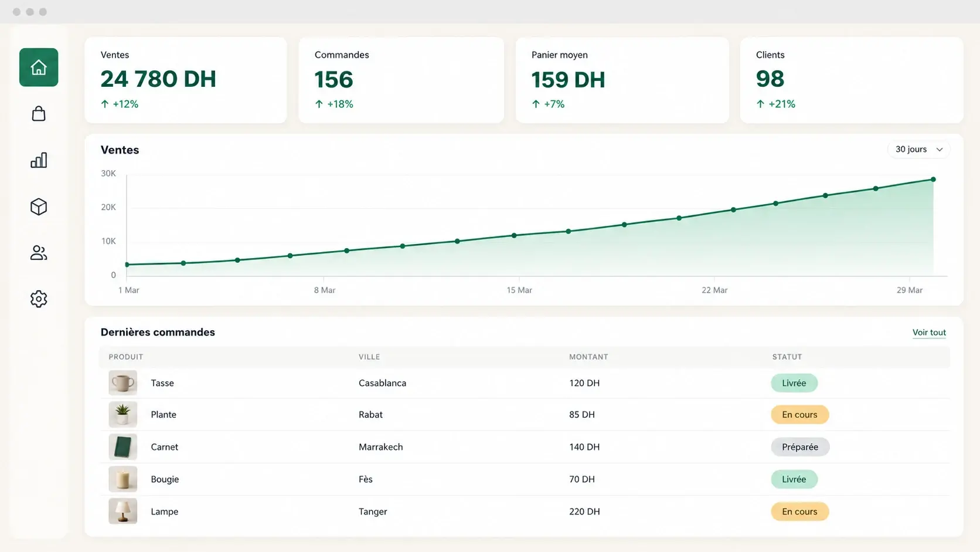The height and width of the screenshot is (552, 980).
Task: Select the Bougie product thumbnail
Action: pos(123,479)
